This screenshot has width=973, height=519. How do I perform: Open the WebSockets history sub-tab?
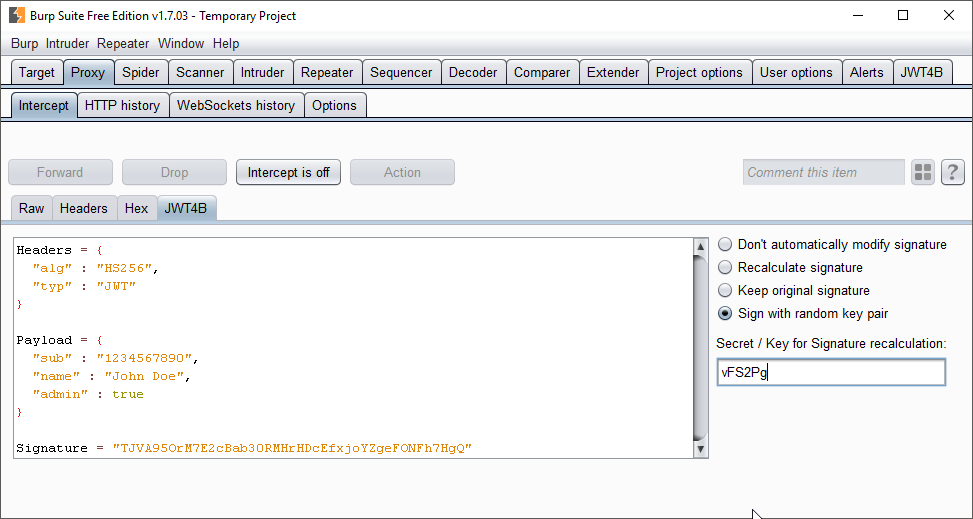coord(236,105)
